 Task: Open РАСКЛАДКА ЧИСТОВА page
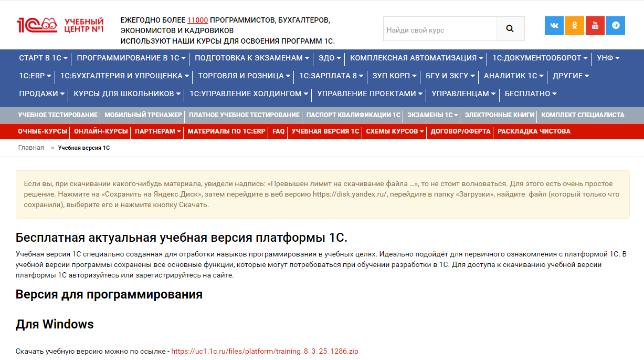point(534,131)
